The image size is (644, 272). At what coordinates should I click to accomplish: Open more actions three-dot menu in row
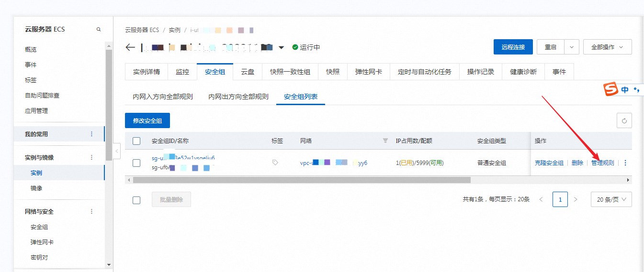(x=625, y=163)
